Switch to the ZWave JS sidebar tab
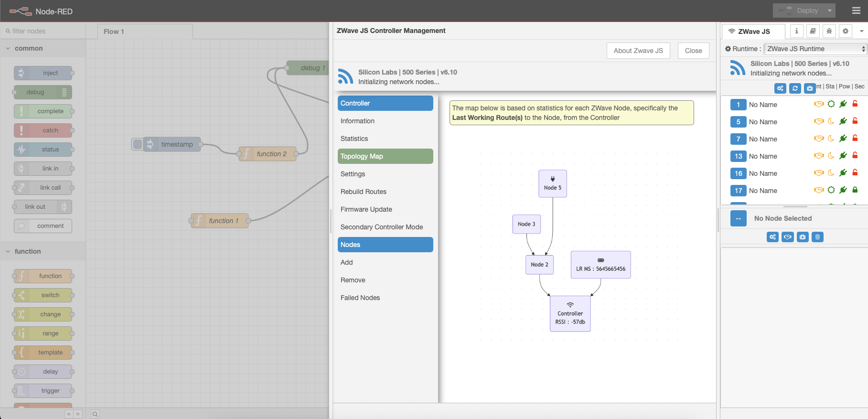 (x=753, y=32)
